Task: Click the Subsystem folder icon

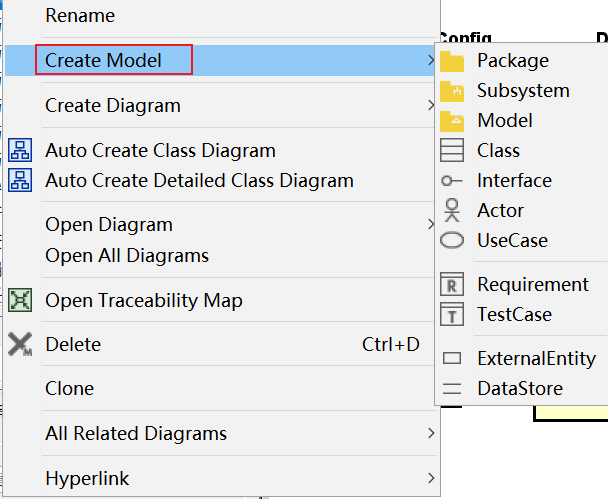Action: (x=452, y=91)
